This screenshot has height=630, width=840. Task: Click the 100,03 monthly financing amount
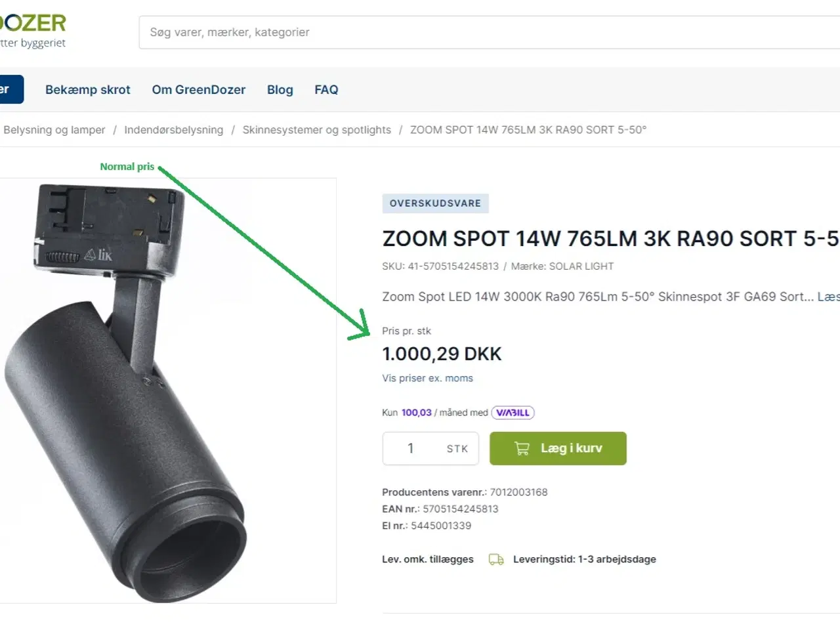click(x=416, y=412)
